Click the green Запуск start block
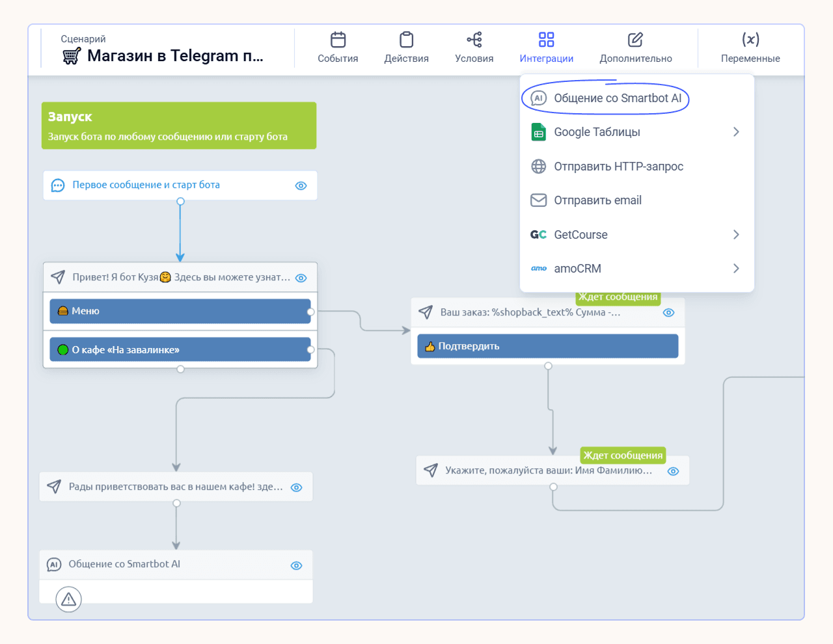The image size is (833, 644). (x=179, y=126)
